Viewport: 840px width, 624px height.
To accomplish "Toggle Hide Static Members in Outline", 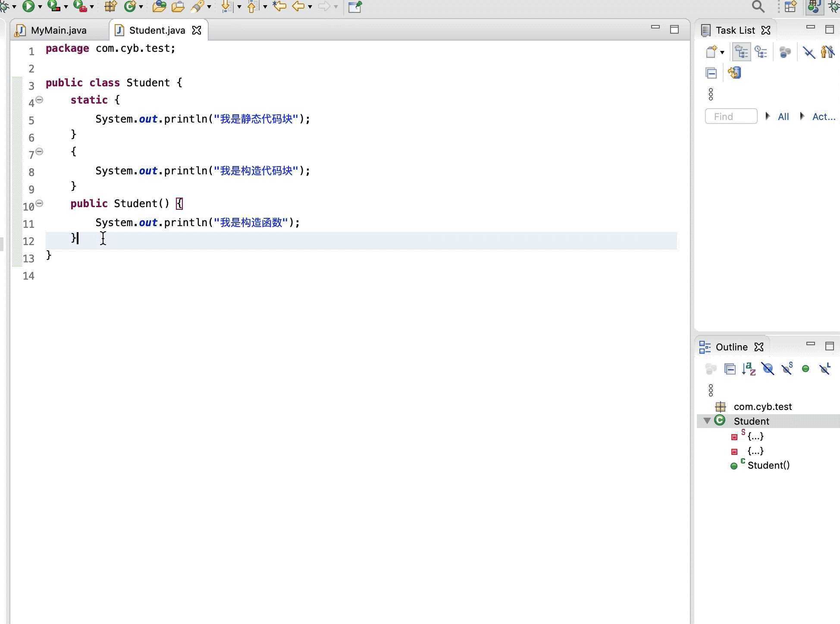I will coord(787,369).
